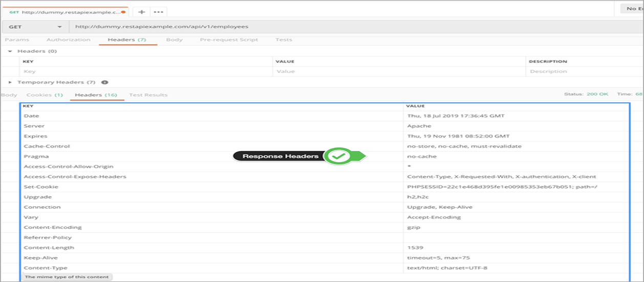Click the plus icon to open new tab
This screenshot has height=282, width=644.
pos(142,12)
